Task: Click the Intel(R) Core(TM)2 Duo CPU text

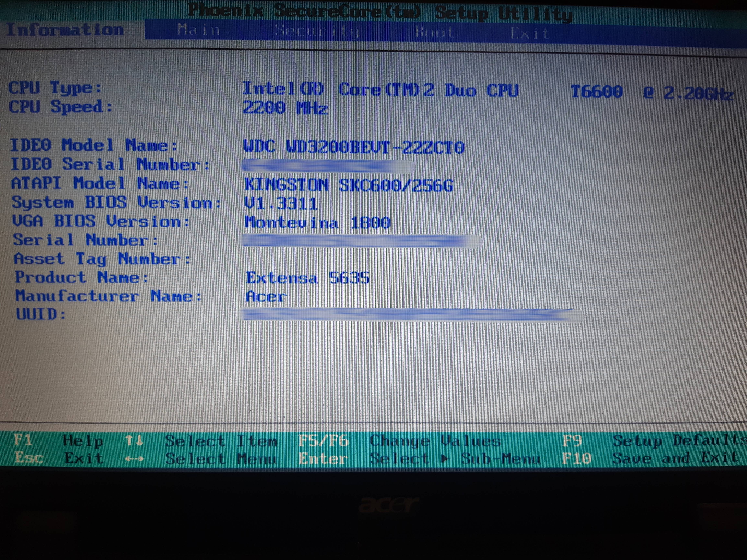Action: pyautogui.click(x=380, y=90)
